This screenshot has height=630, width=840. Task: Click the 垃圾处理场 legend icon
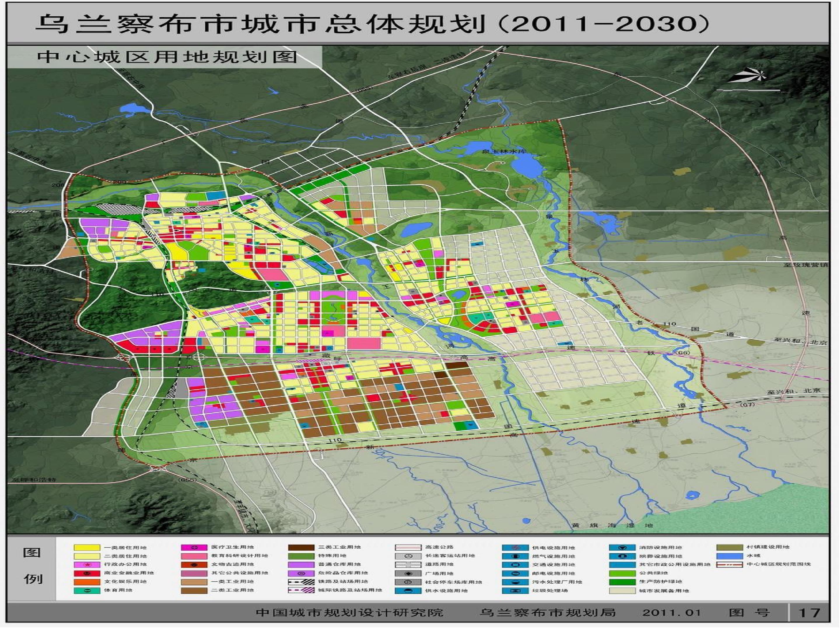pyautogui.click(x=515, y=591)
